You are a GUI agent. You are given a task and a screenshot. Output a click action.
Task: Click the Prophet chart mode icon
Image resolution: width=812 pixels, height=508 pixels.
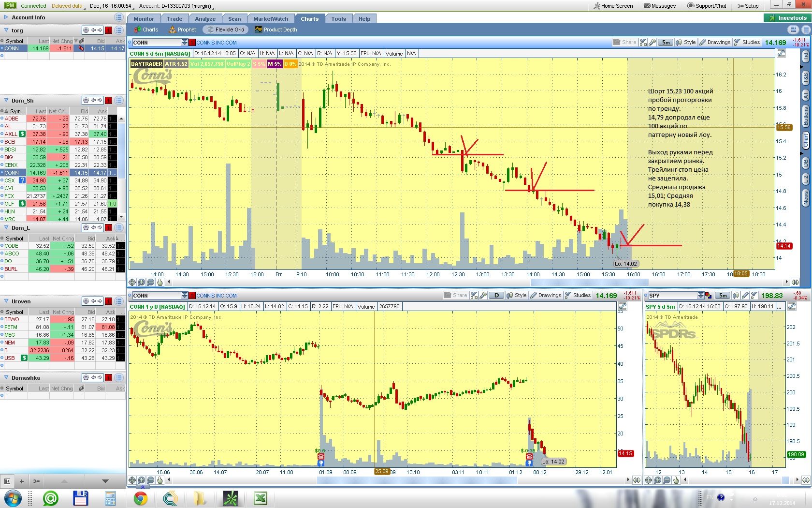tap(182, 30)
